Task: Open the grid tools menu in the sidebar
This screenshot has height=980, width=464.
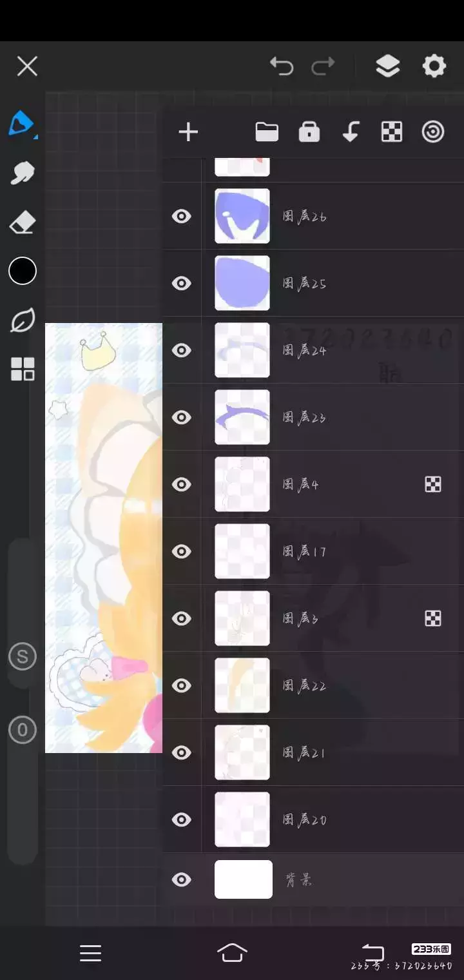Action: [22, 369]
